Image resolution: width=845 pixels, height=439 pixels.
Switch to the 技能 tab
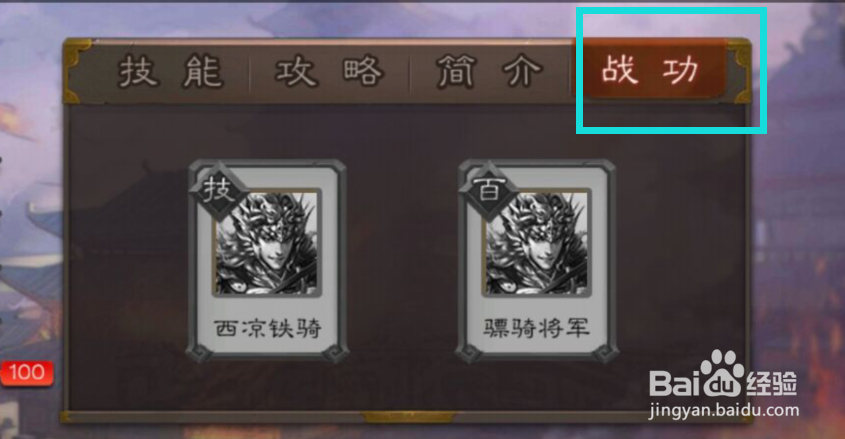(x=170, y=72)
